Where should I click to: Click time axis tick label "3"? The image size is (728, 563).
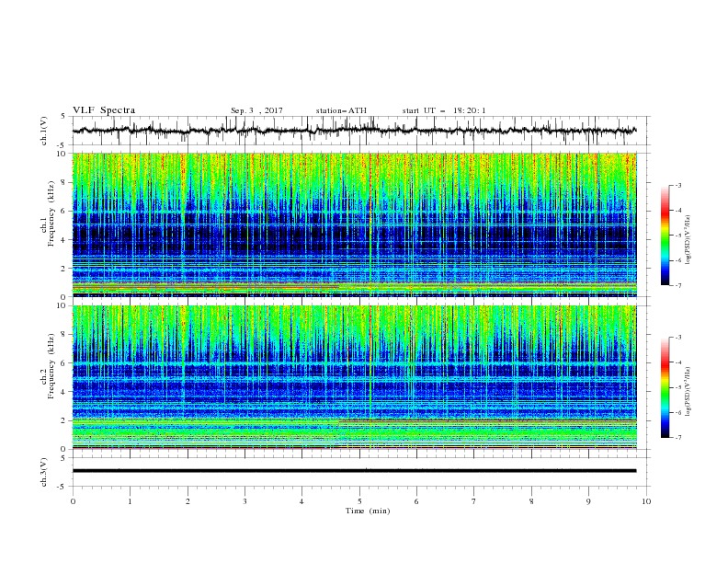245,501
